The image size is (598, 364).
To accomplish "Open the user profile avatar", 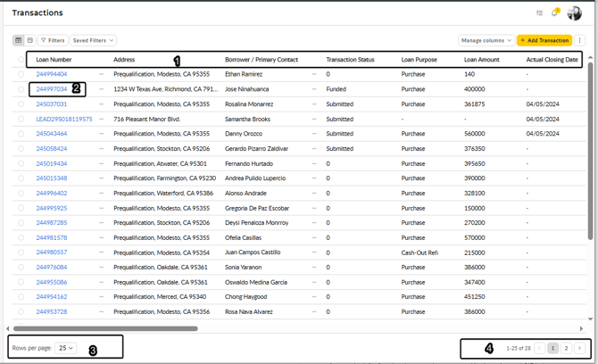I will pyautogui.click(x=575, y=13).
